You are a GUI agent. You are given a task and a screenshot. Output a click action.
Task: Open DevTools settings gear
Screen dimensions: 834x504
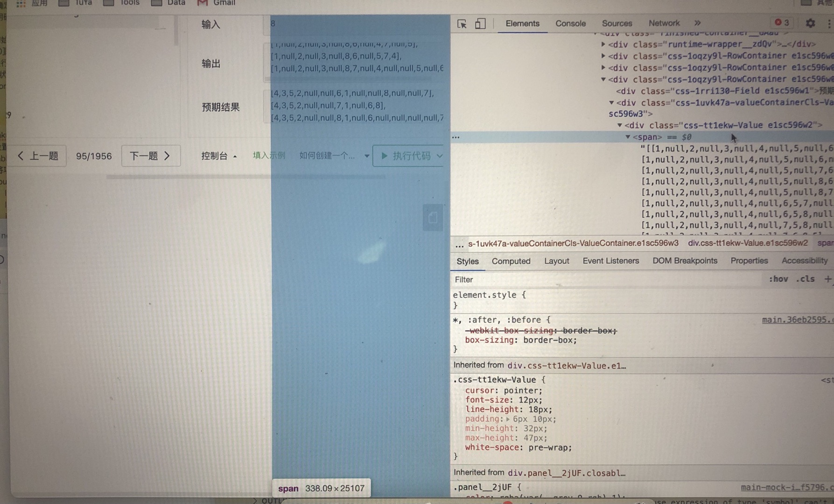[810, 23]
